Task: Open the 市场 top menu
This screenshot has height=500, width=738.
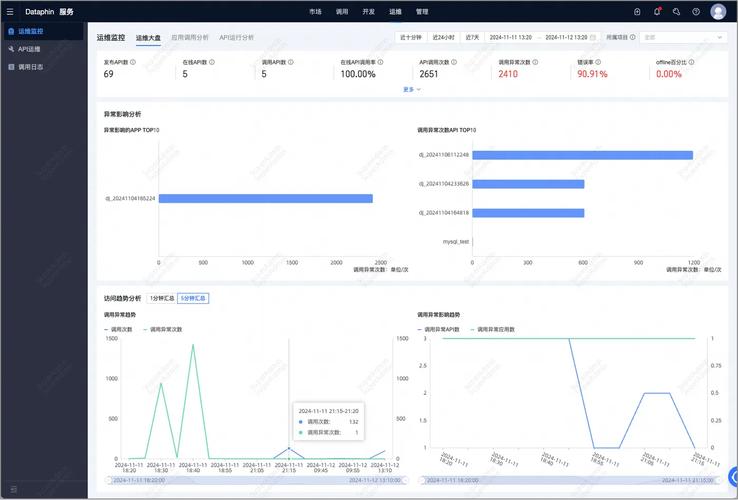Action: (x=315, y=12)
